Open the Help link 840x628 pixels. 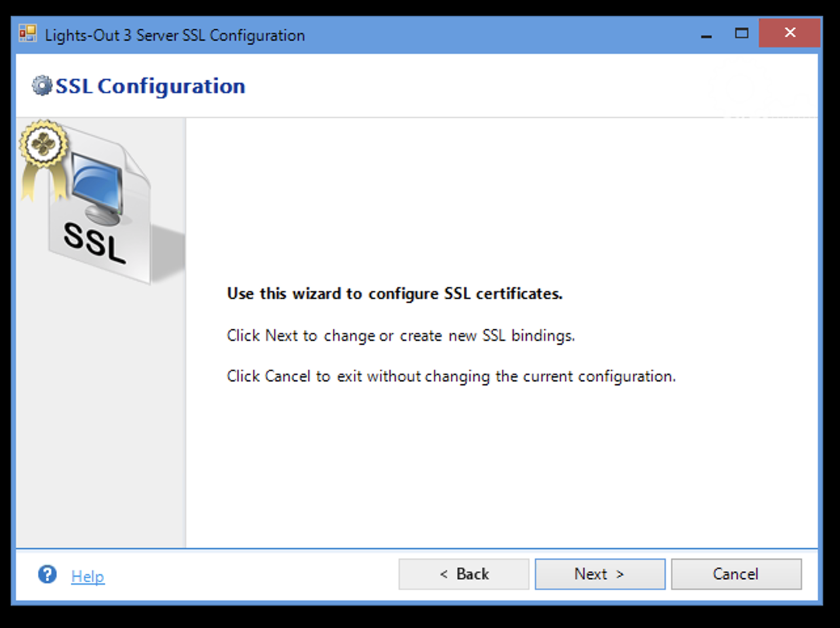click(x=88, y=576)
